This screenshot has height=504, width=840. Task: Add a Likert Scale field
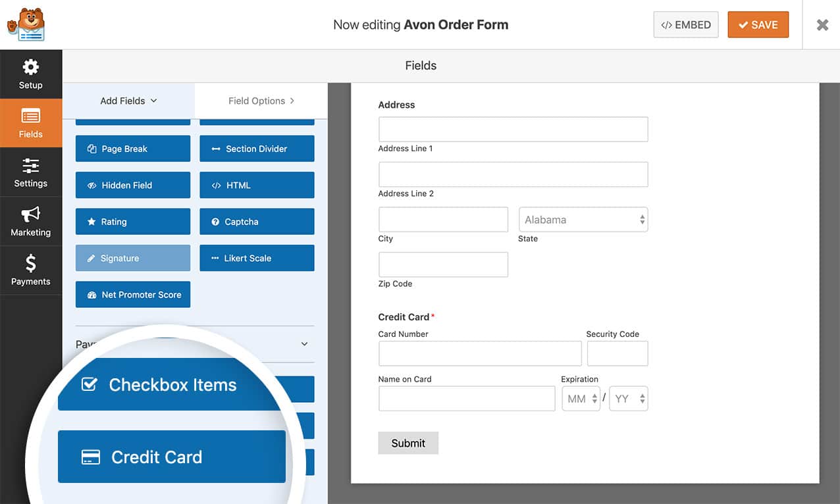pos(257,259)
